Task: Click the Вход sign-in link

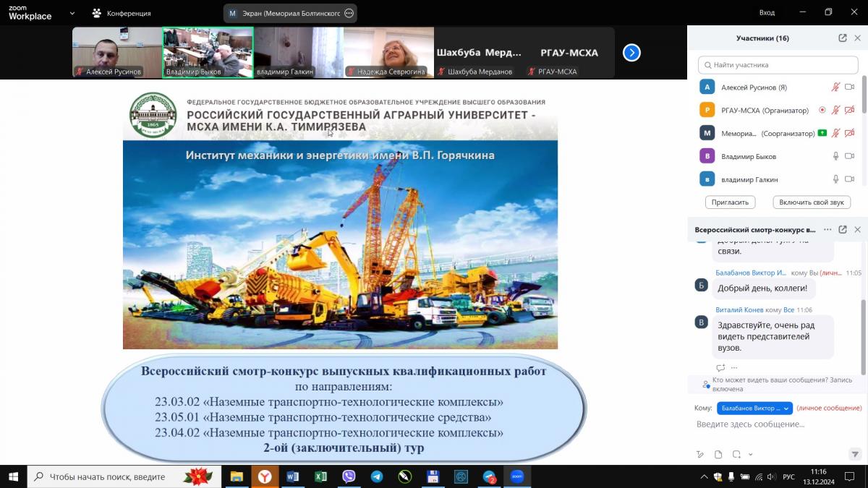Action: click(x=767, y=12)
